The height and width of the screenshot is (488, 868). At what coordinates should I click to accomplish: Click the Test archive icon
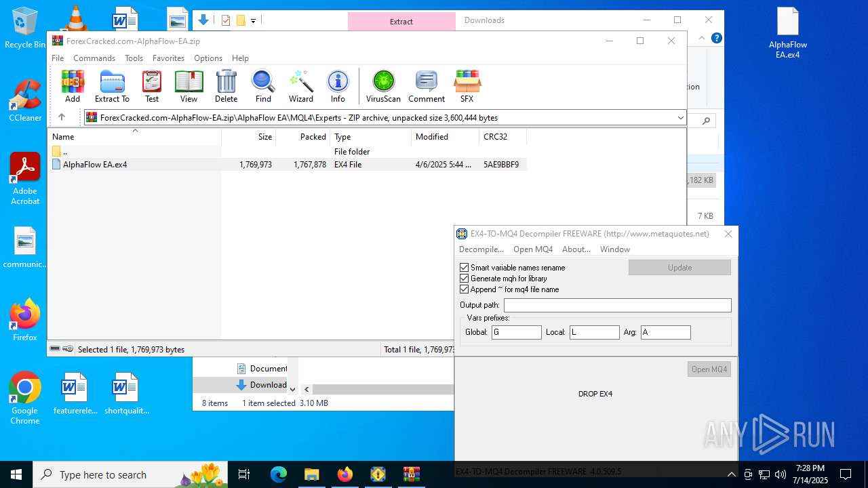[x=152, y=86]
